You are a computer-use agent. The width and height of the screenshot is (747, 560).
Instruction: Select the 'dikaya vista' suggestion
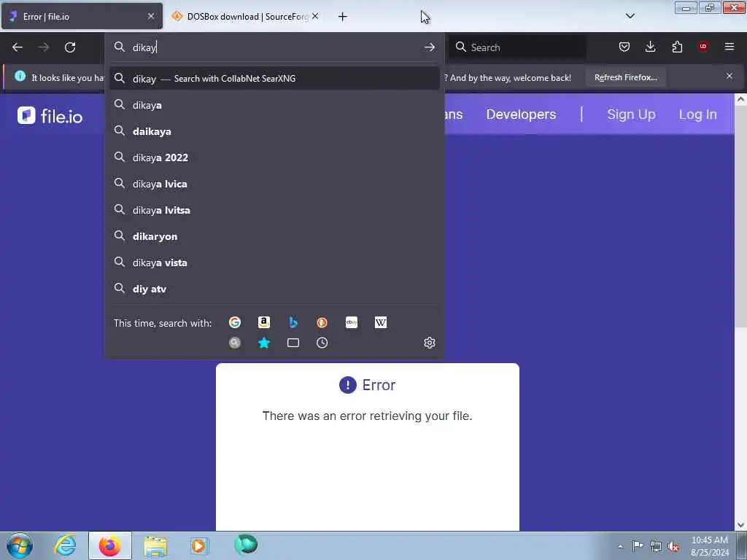pyautogui.click(x=274, y=262)
